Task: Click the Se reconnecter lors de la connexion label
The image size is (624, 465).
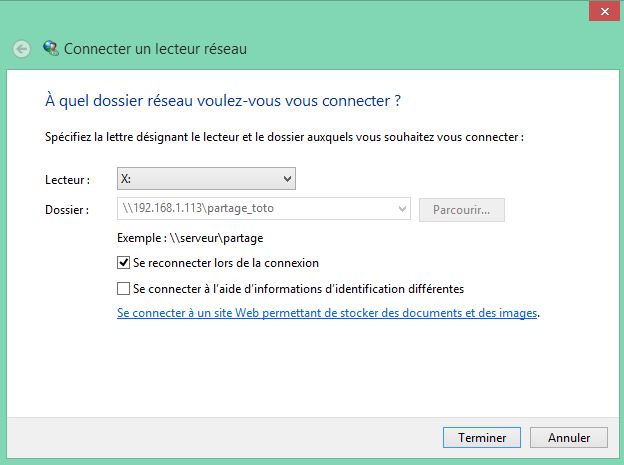Action: point(226,263)
